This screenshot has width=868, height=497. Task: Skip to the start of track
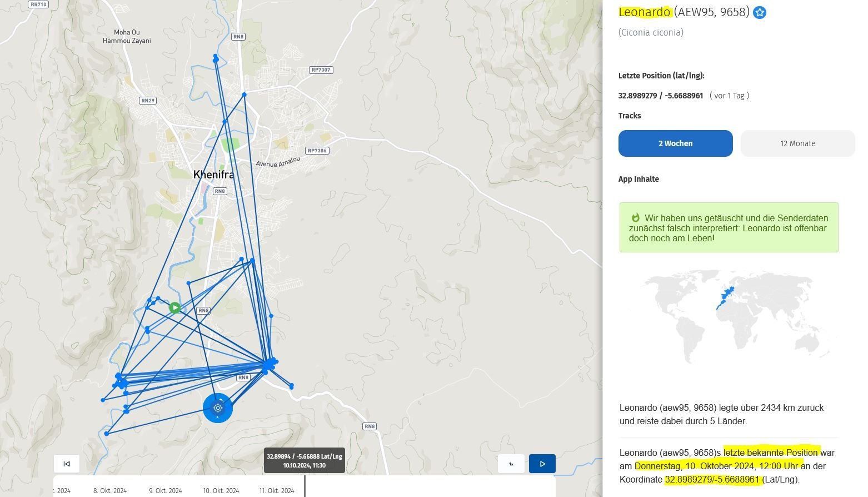pyautogui.click(x=67, y=464)
